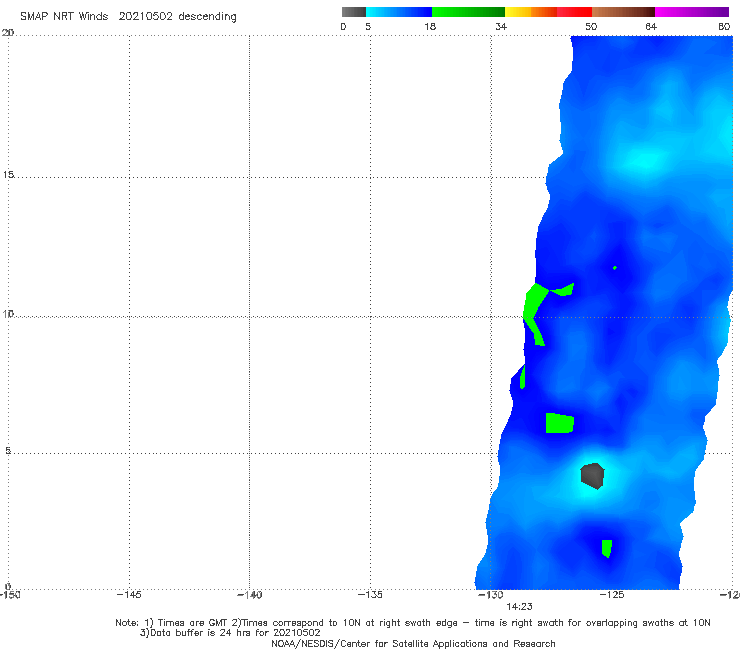Click the longitude axis label '-140'
740x650 pixels.
(x=250, y=595)
